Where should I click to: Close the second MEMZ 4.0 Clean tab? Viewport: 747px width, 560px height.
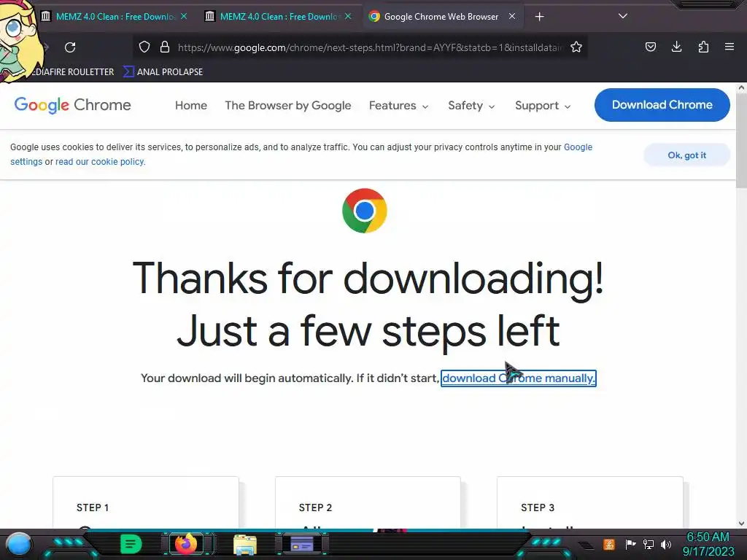tap(348, 16)
